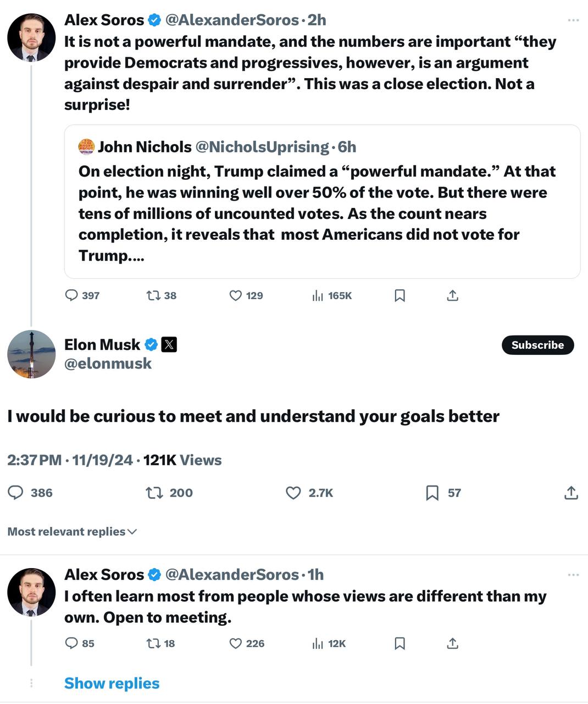
Task: Expand the Most relevant replies dropdown
Action: point(72,531)
